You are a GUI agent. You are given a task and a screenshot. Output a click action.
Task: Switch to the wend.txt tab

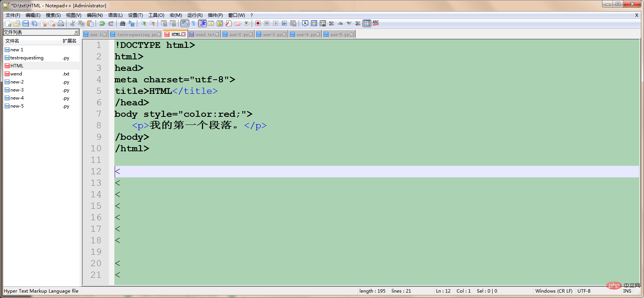click(x=205, y=34)
